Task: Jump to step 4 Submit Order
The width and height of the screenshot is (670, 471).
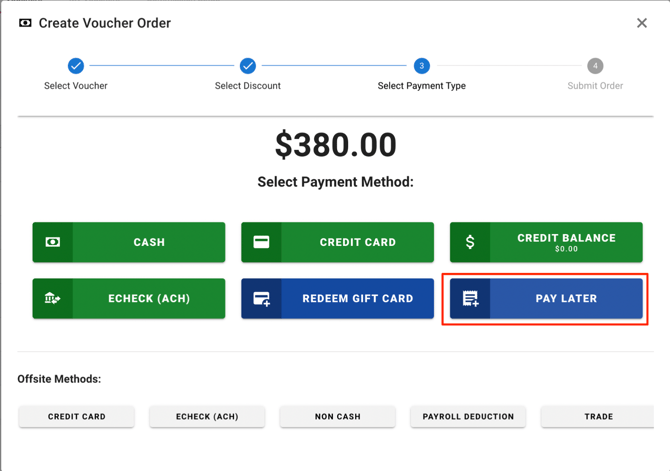Action: pyautogui.click(x=595, y=66)
